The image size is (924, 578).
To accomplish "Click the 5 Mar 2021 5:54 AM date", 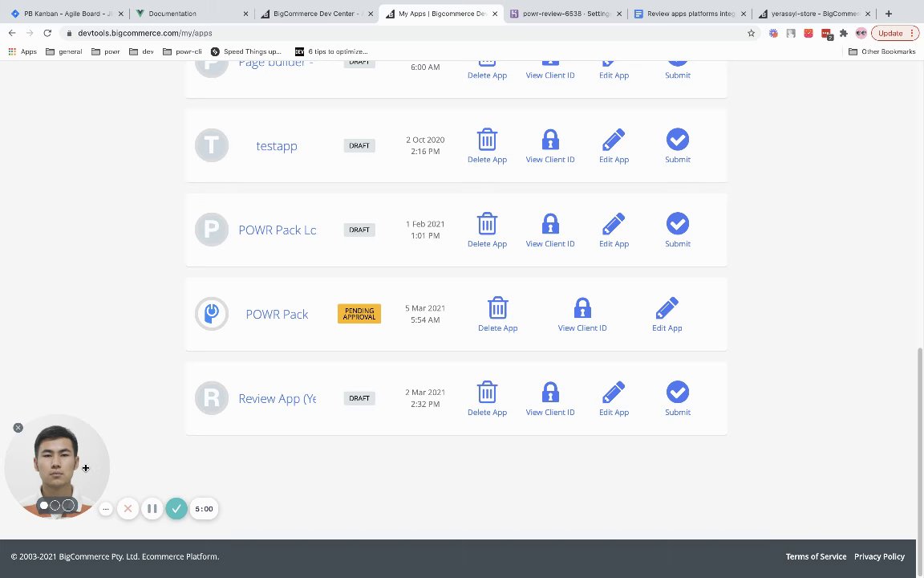I will click(425, 314).
